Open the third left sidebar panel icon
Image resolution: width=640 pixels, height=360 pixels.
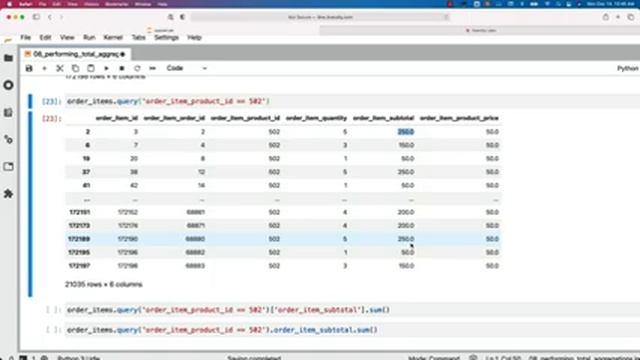[9, 113]
